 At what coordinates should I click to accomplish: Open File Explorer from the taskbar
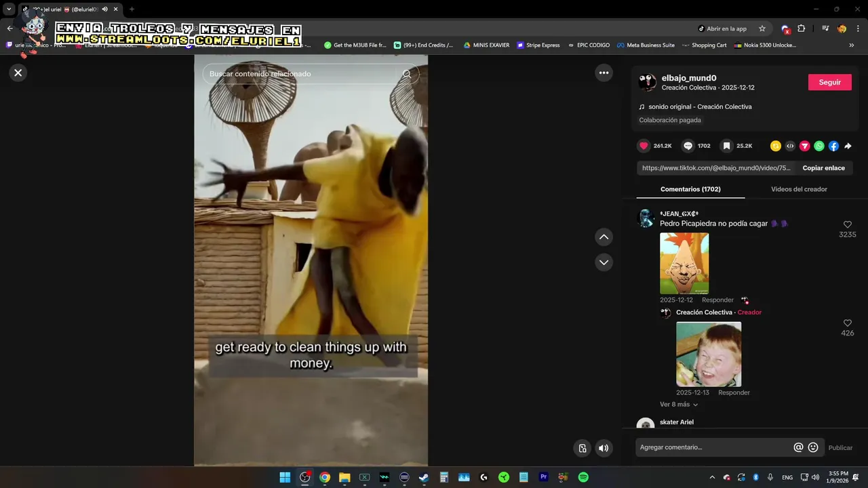click(x=344, y=477)
